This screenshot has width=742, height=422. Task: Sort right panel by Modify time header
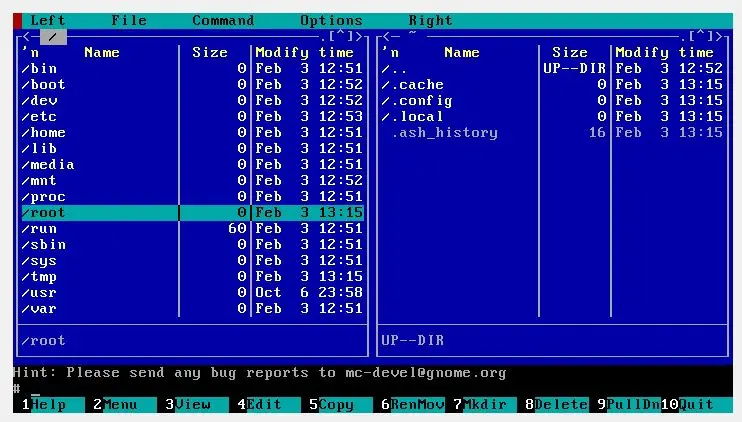click(664, 53)
